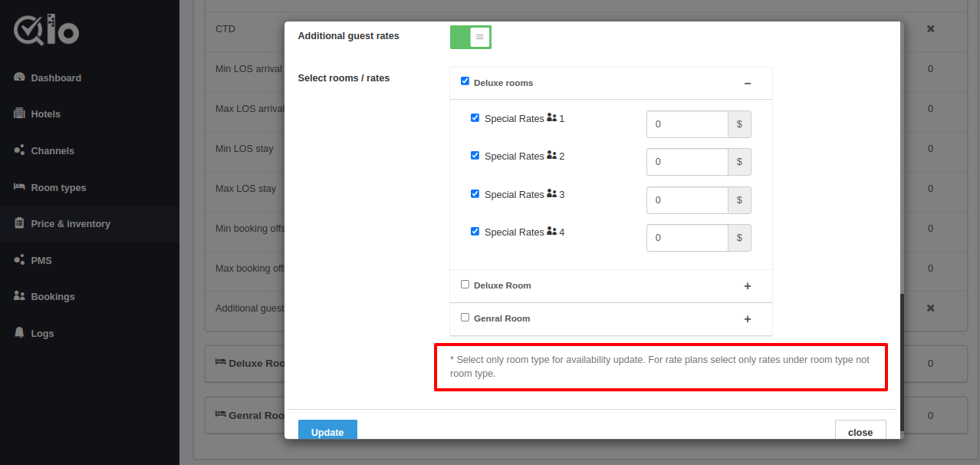This screenshot has height=465, width=980.
Task: Click the Genral Room bed icon in background panel
Action: coord(220,415)
